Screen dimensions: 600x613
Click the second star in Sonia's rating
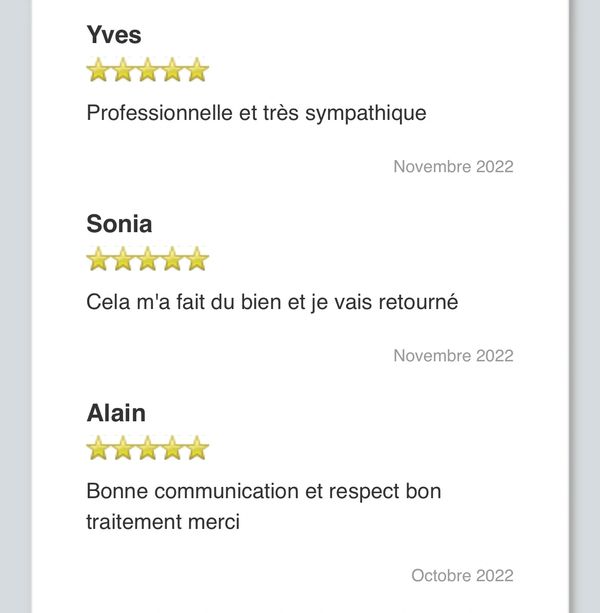[x=123, y=260]
